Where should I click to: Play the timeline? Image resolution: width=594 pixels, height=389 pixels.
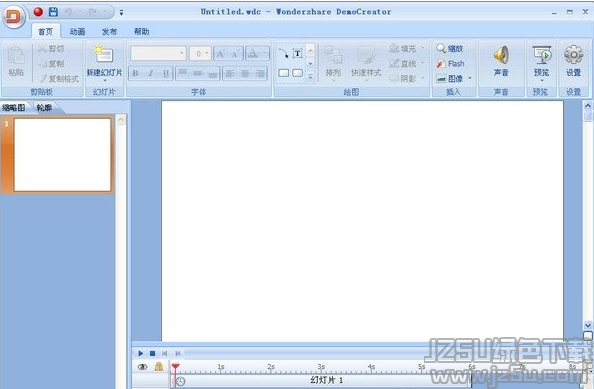coord(141,353)
